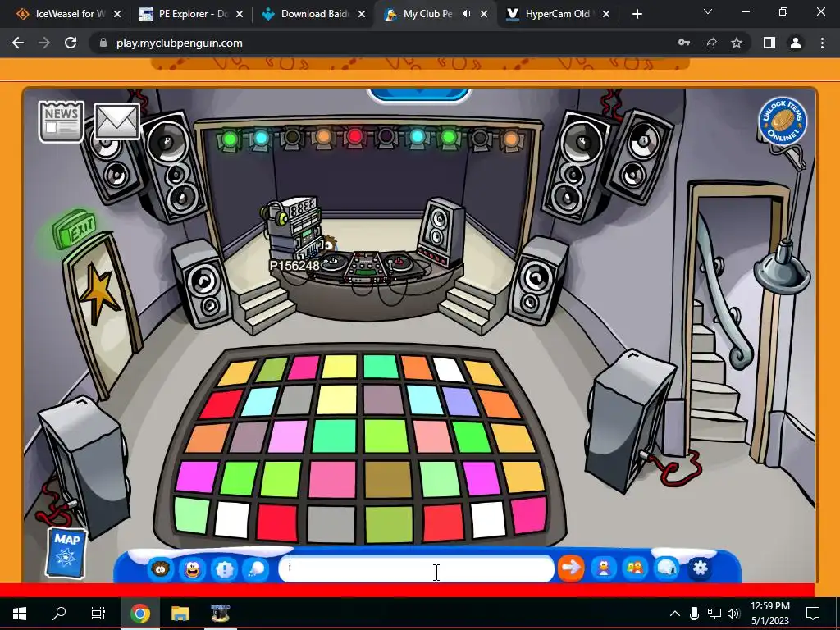Open the notification center icon
This screenshot has height=630, width=840.
click(813, 614)
